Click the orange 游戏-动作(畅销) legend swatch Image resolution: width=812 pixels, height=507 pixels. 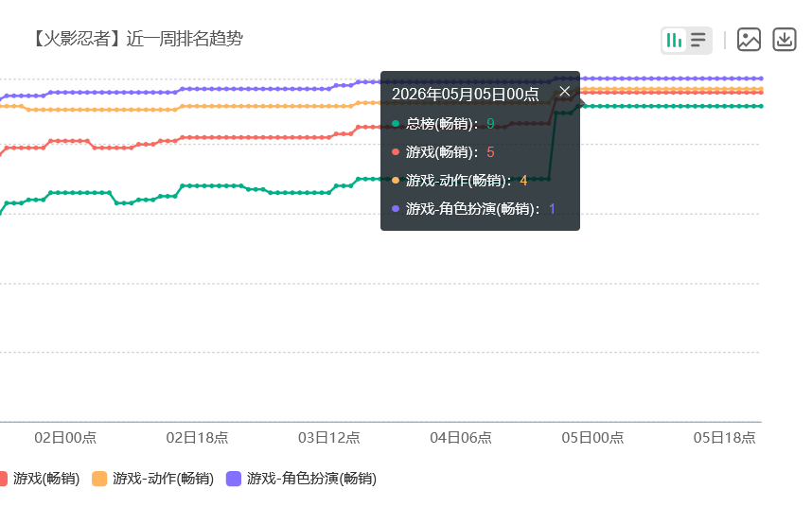[x=99, y=479]
